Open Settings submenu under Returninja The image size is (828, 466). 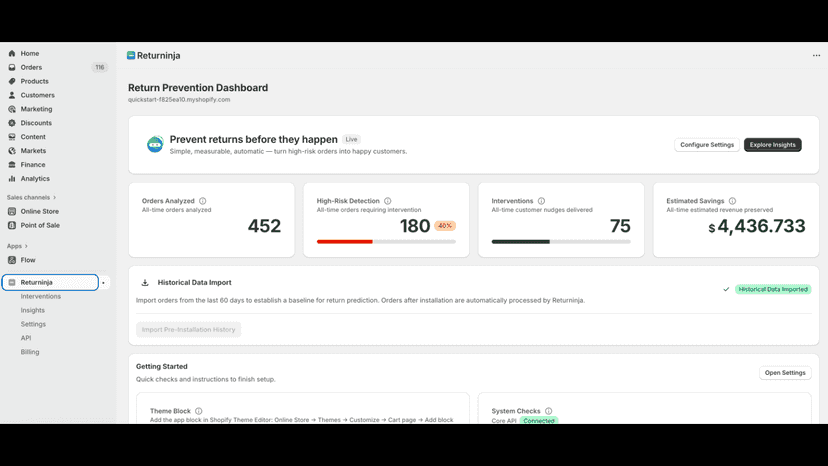pos(33,324)
